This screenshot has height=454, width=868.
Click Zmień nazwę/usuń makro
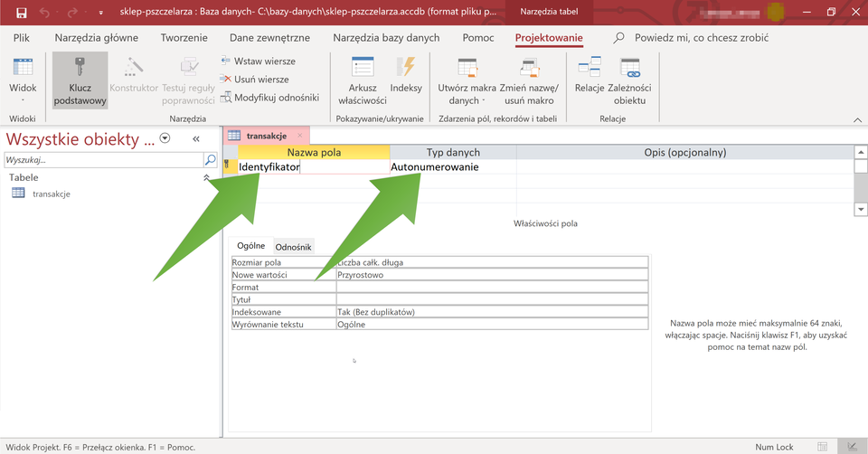[x=529, y=80]
